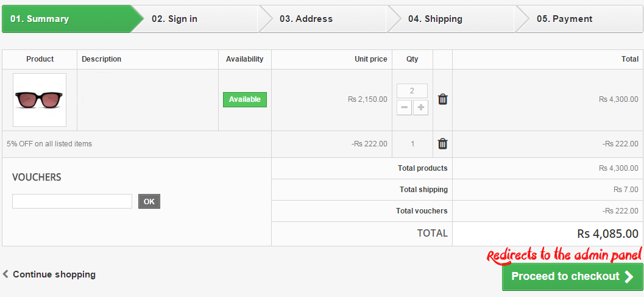Screen dimensions: 644x297
Task: Select the 05. Payment step
Action: [564, 19]
